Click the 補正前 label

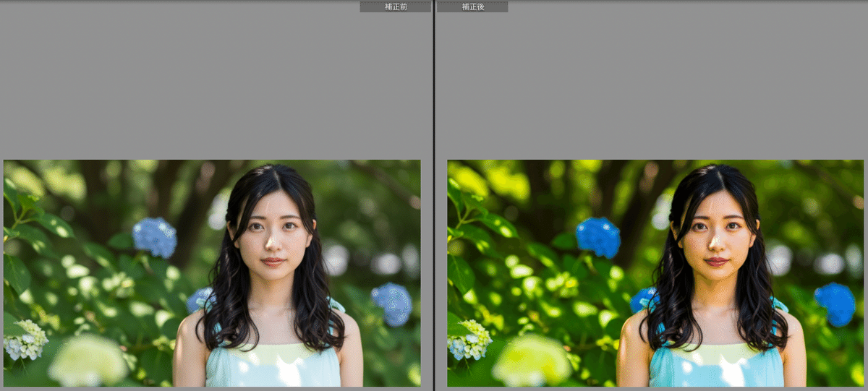pyautogui.click(x=395, y=7)
